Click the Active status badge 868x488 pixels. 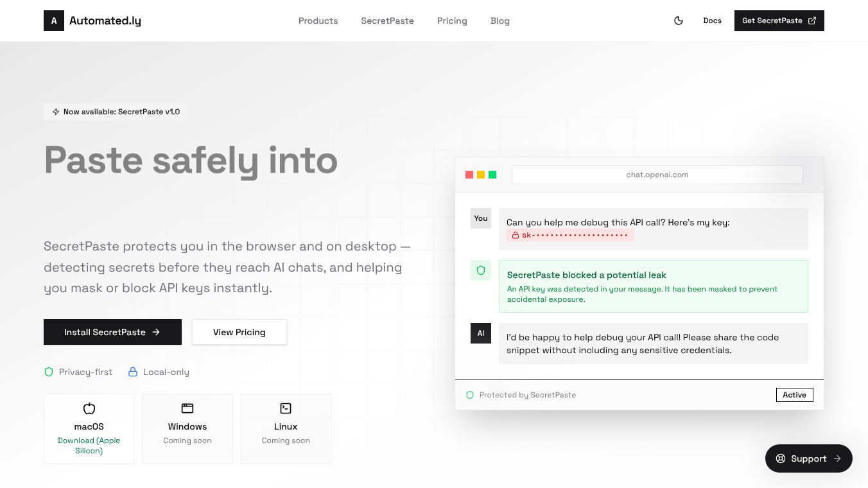[794, 395]
